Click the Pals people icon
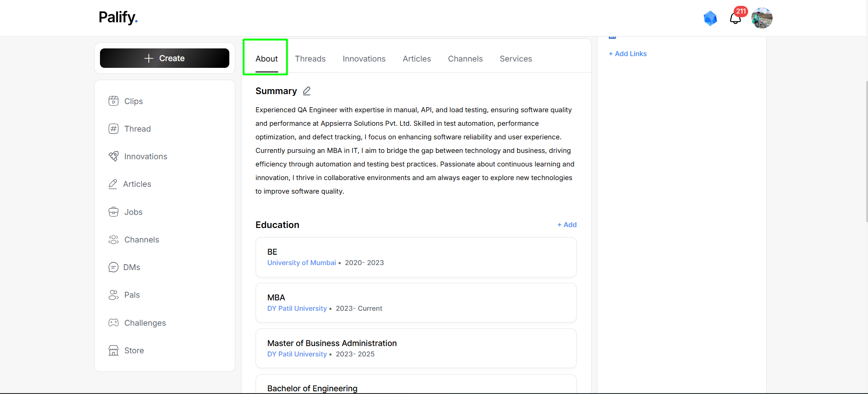 click(x=114, y=294)
